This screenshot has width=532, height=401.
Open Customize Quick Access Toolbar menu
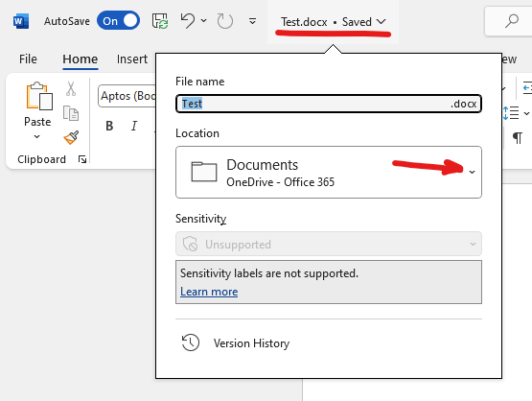click(x=252, y=21)
